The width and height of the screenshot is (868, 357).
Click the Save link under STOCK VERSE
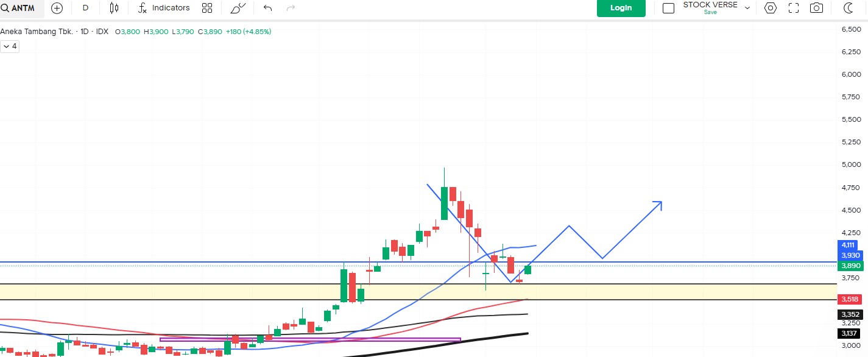tap(710, 12)
